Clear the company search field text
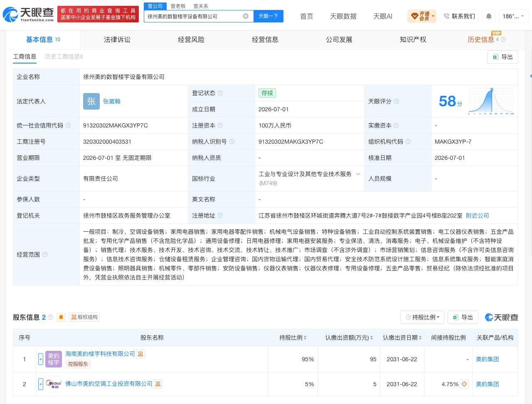 coord(246,16)
